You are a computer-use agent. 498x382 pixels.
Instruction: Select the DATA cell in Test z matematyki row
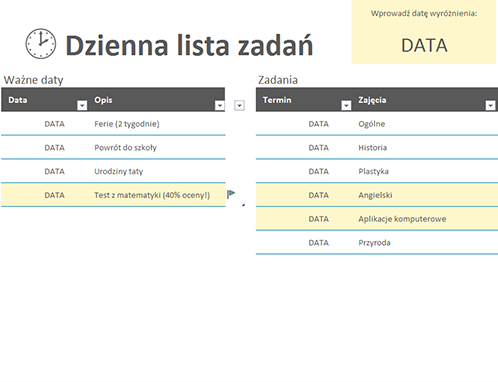point(55,195)
